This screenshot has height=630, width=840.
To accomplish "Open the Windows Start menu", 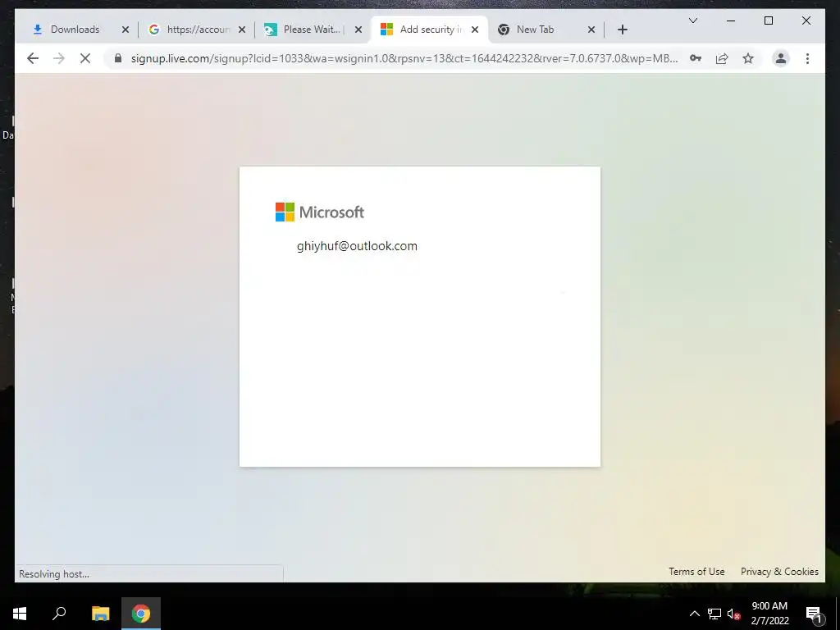I will tap(20, 614).
